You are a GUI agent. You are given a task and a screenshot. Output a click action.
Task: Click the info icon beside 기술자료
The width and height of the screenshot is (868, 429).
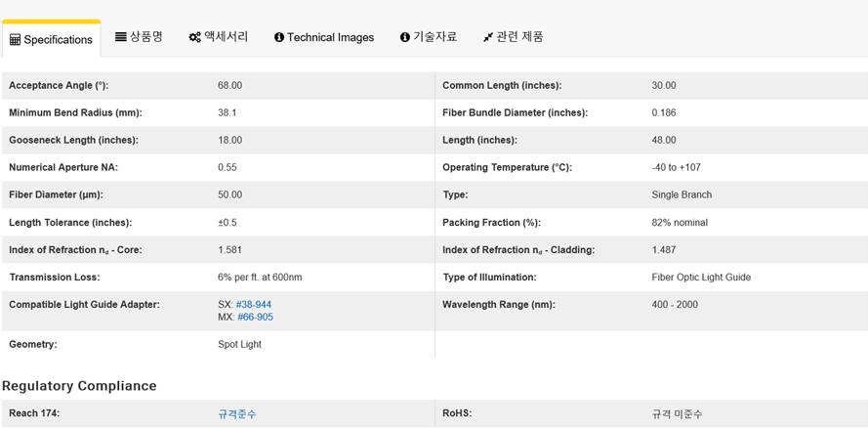(405, 37)
